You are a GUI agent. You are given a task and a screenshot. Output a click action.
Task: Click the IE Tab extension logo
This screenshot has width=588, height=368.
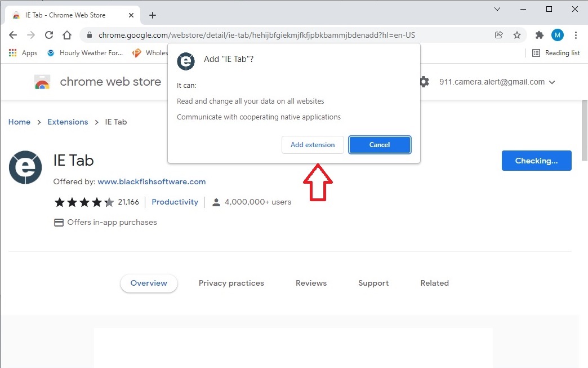(x=25, y=167)
